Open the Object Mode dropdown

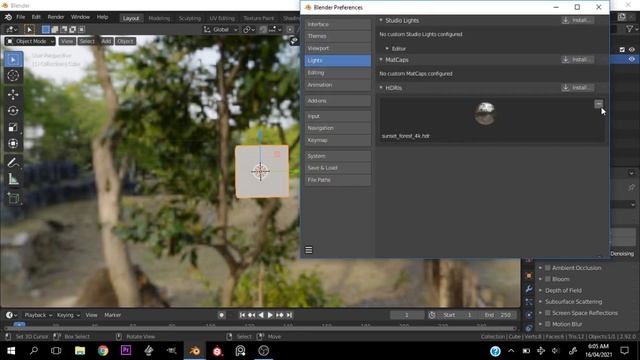pos(30,41)
